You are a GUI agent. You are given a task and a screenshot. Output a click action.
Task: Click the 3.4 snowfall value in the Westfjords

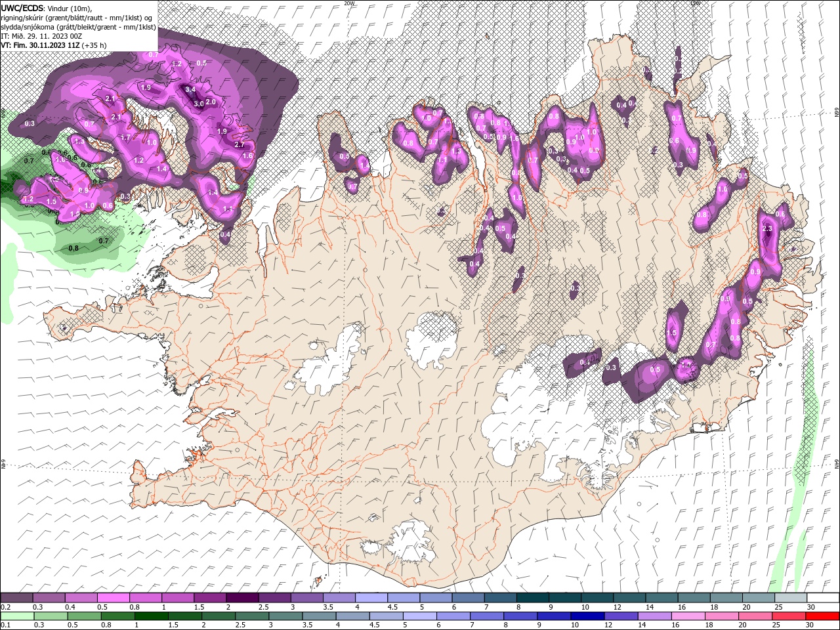click(x=190, y=89)
